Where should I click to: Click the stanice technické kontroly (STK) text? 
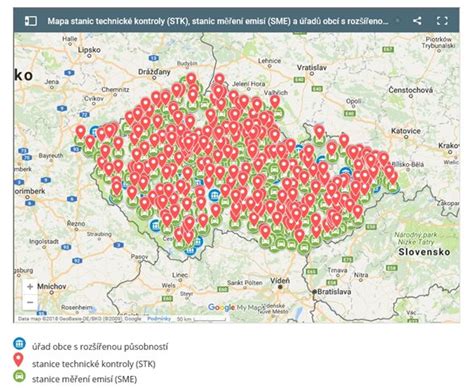tap(94, 364)
